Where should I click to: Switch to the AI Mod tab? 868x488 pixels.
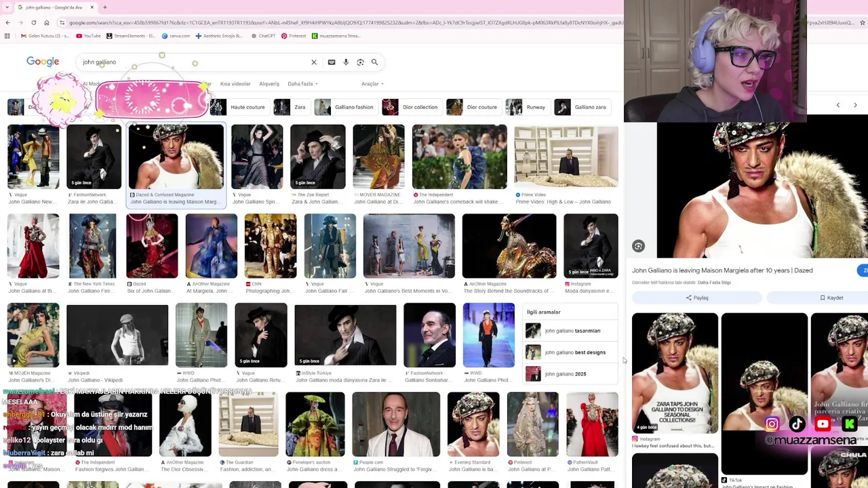tap(91, 84)
